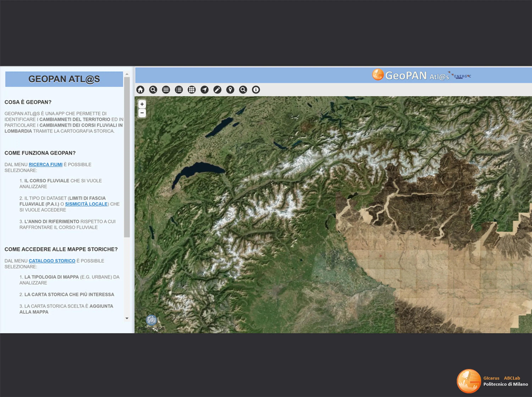The width and height of the screenshot is (532, 397).
Task: Click the home icon in map toolbar
Action: pyautogui.click(x=140, y=90)
